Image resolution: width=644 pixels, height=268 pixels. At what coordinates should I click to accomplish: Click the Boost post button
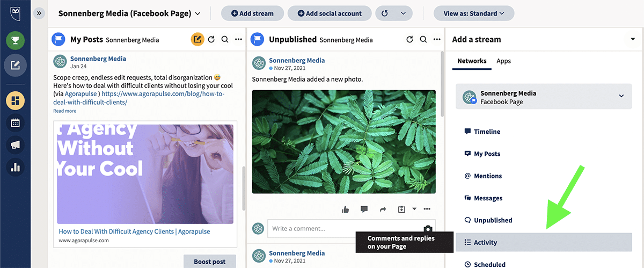coord(210,262)
